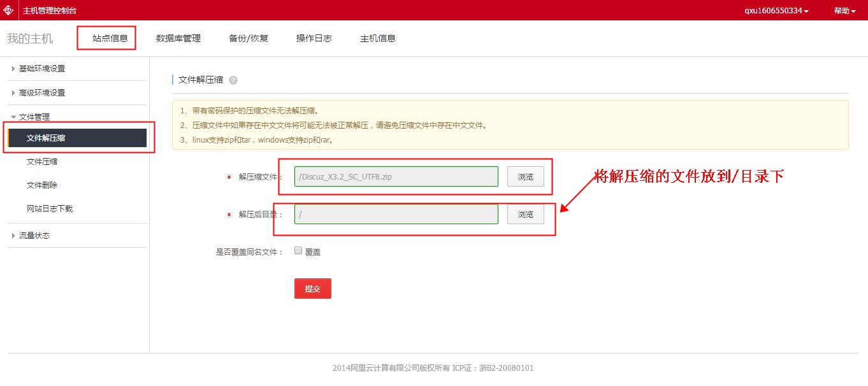The image size is (868, 386).
Task: Expand the 基础环境设置 section
Action: pos(41,69)
